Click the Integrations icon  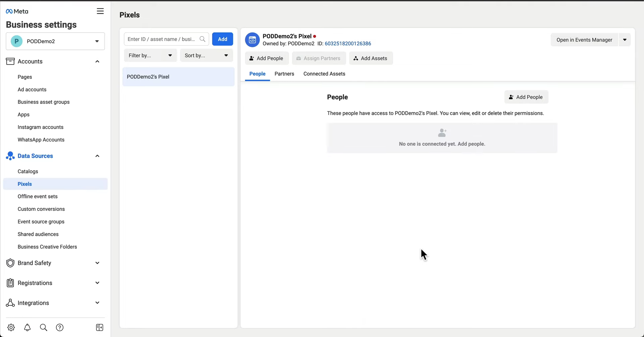(x=10, y=303)
